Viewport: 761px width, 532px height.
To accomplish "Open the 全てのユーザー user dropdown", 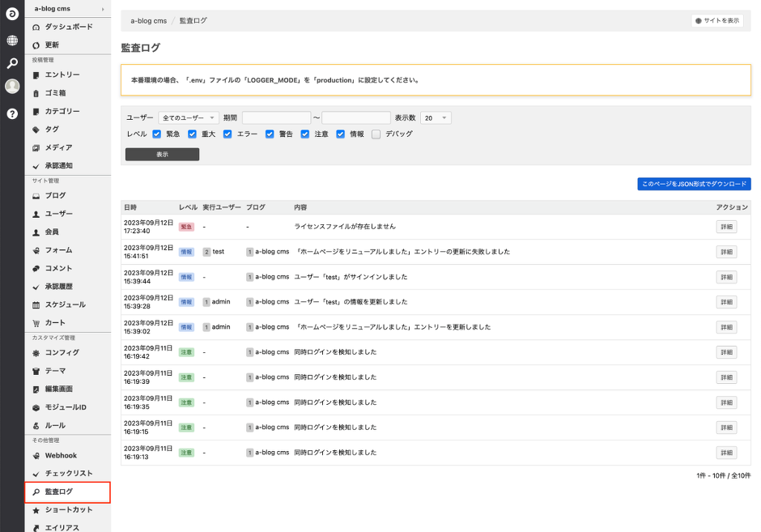I will (x=189, y=118).
